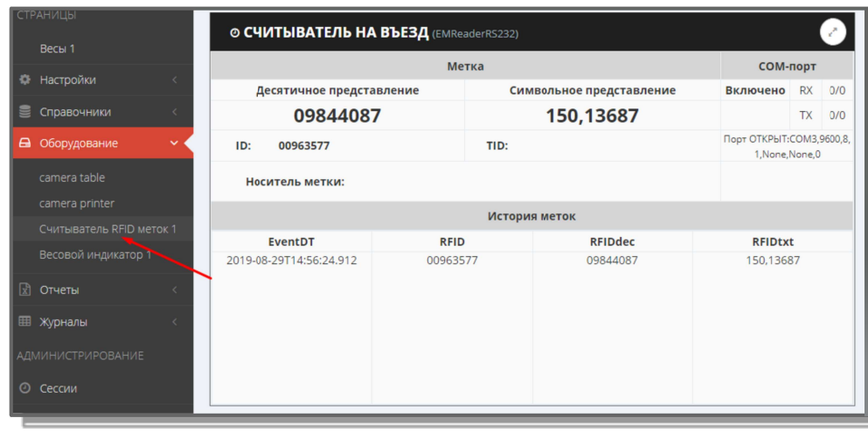Click the ID value 00963577 beside the ID label
868x432 pixels.
[304, 146]
